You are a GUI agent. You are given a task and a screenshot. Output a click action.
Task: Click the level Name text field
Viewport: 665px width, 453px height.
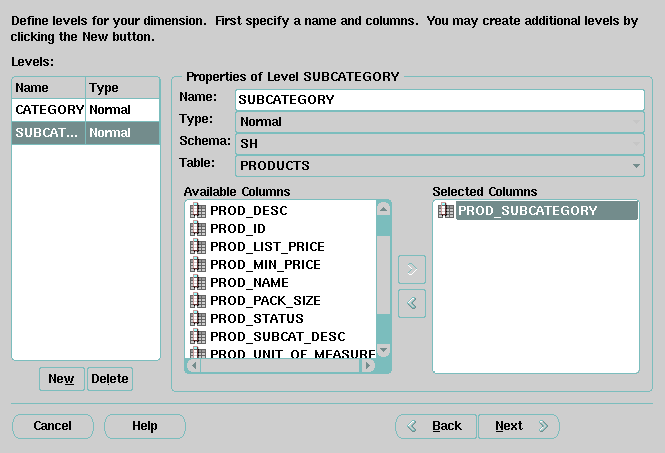[x=440, y=100]
